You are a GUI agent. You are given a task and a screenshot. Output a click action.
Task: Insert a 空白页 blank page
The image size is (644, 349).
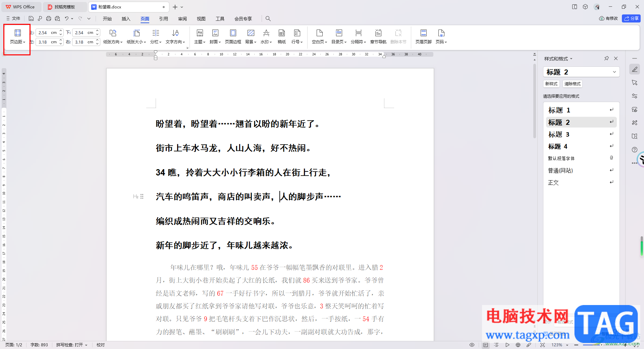click(319, 37)
